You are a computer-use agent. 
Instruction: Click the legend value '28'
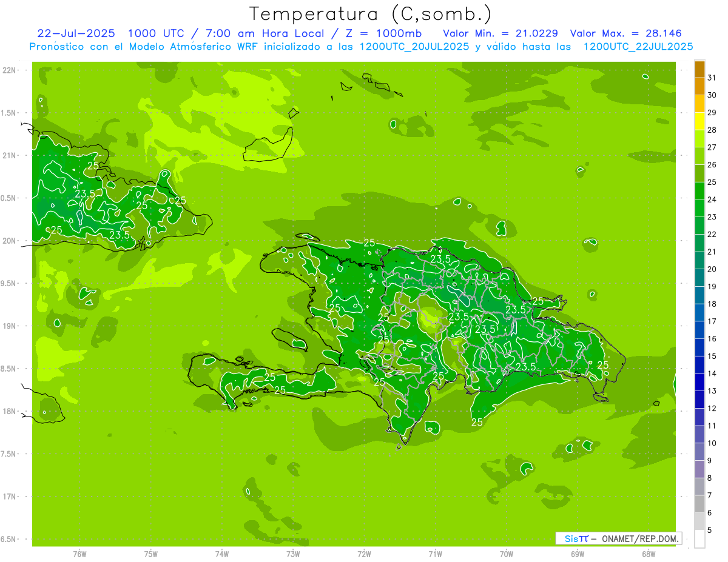[712, 130]
